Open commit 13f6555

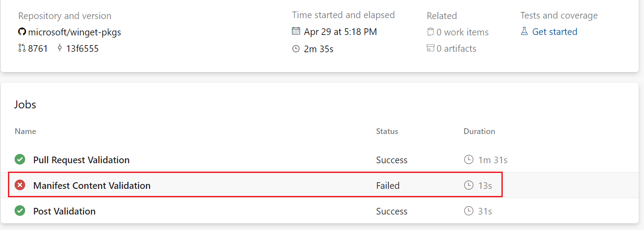[83, 49]
